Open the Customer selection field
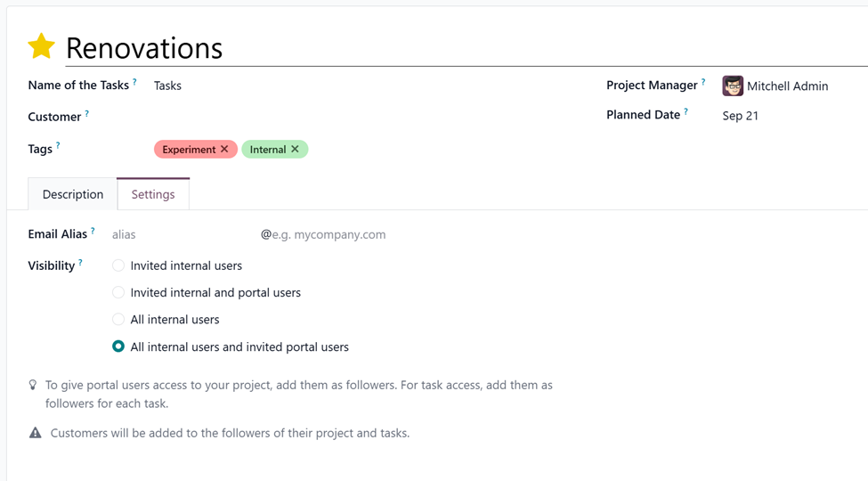 click(x=356, y=117)
